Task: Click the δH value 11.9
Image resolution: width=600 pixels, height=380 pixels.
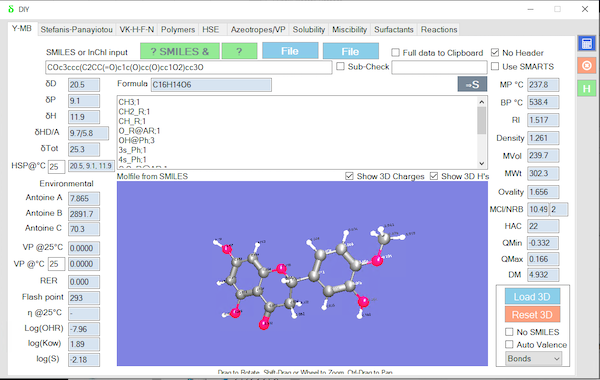Action: tap(84, 117)
